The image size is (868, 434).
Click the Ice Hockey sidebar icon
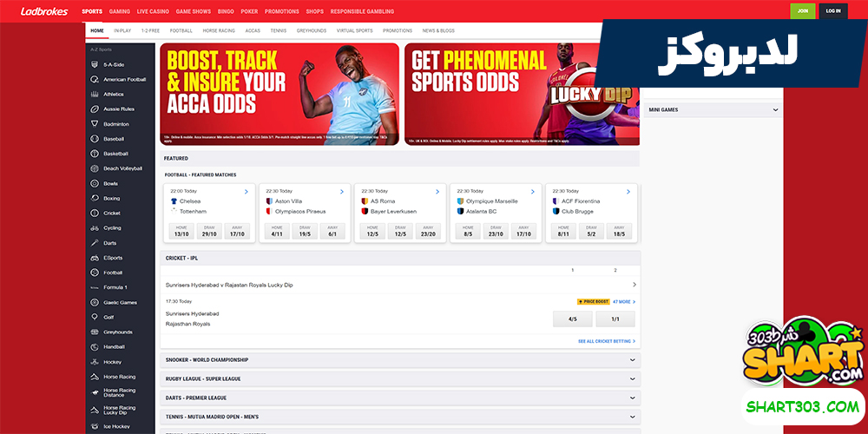pos(95,427)
